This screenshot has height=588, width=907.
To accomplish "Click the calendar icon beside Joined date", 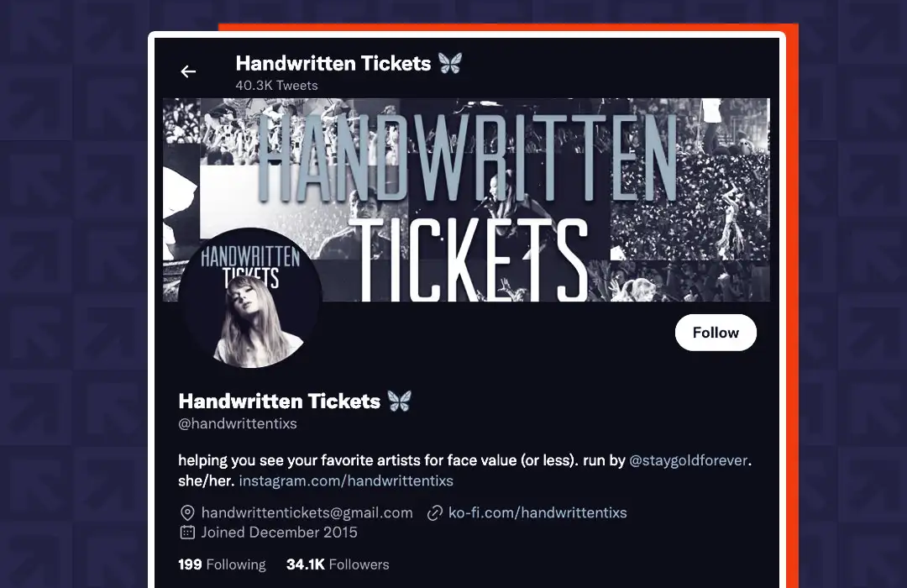I will tap(187, 533).
